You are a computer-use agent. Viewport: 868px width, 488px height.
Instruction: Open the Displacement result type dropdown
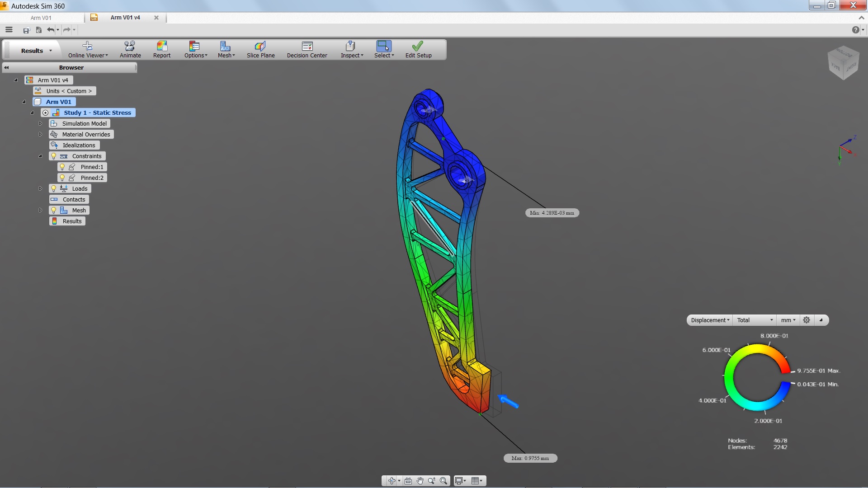pyautogui.click(x=710, y=320)
